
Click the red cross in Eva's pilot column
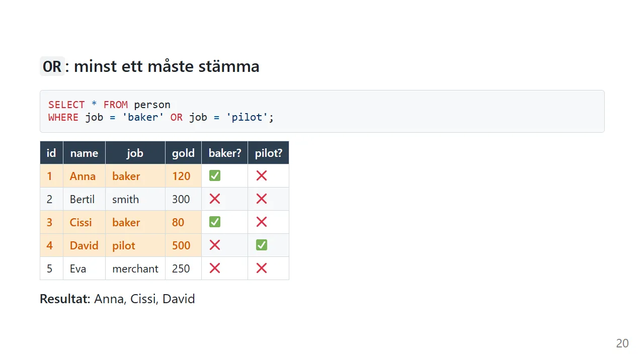coord(261,268)
